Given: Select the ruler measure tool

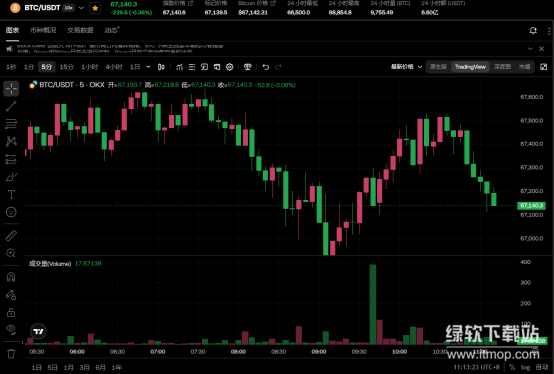Looking at the screenshot, I should coord(11,236).
